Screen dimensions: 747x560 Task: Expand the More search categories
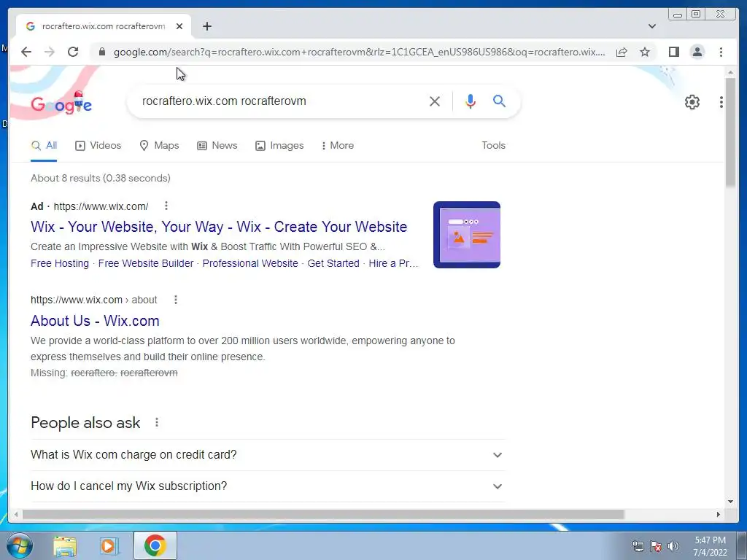pos(337,146)
